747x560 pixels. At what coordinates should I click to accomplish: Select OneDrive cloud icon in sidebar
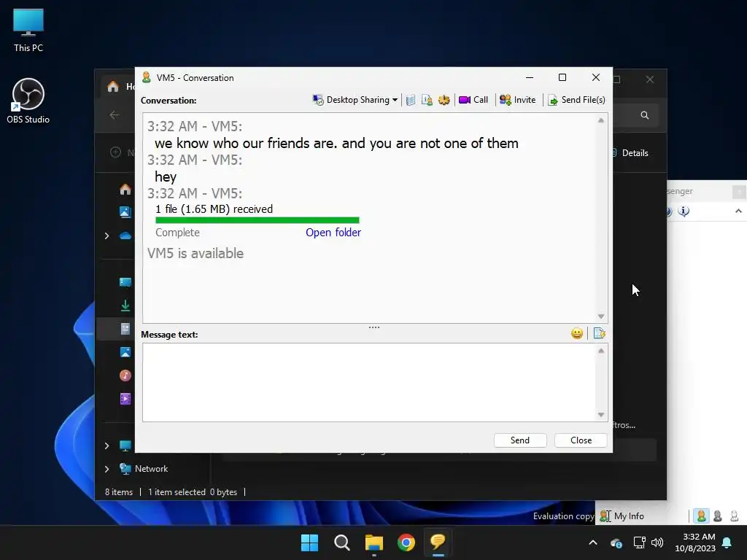pyautogui.click(x=125, y=236)
